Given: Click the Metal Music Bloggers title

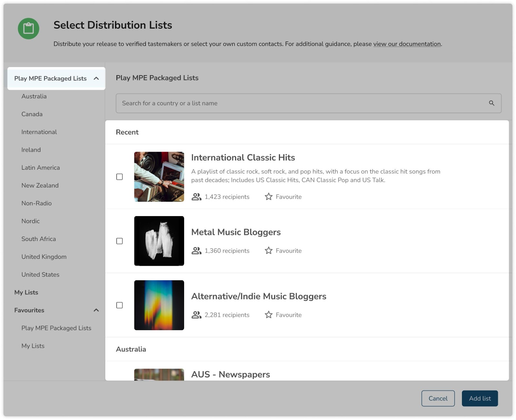Looking at the screenshot, I should pyautogui.click(x=236, y=232).
